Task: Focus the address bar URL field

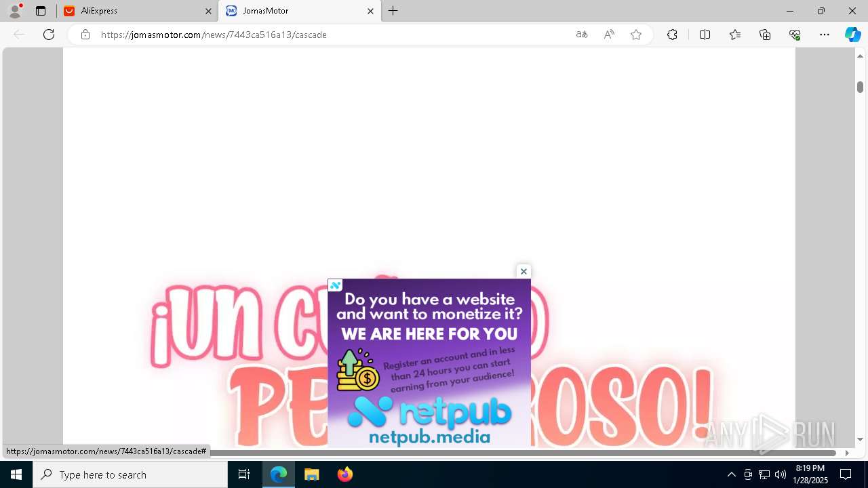Action: pyautogui.click(x=332, y=35)
